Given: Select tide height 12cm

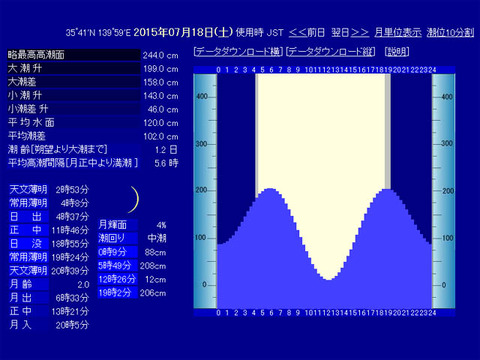Looking at the screenshot, I should (155, 279).
